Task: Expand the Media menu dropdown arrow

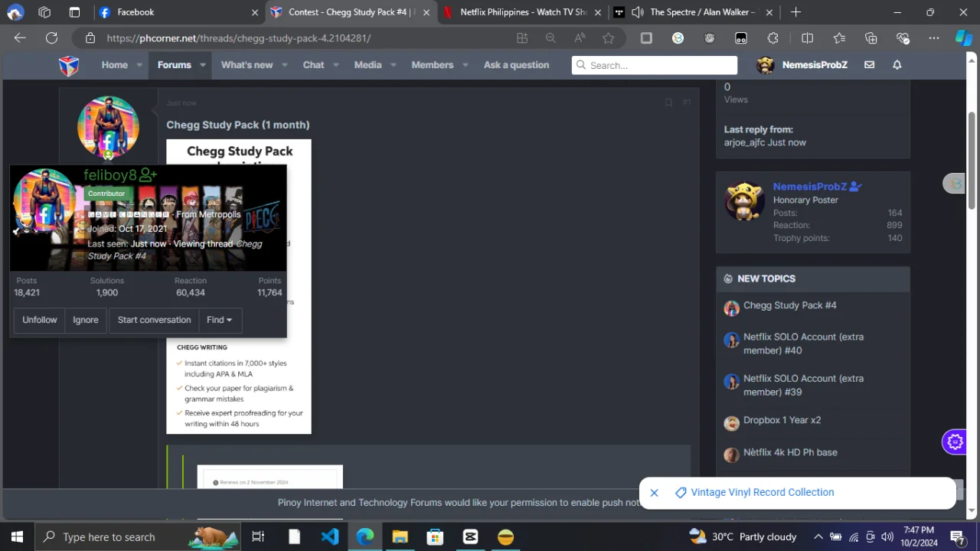Action: click(x=393, y=66)
